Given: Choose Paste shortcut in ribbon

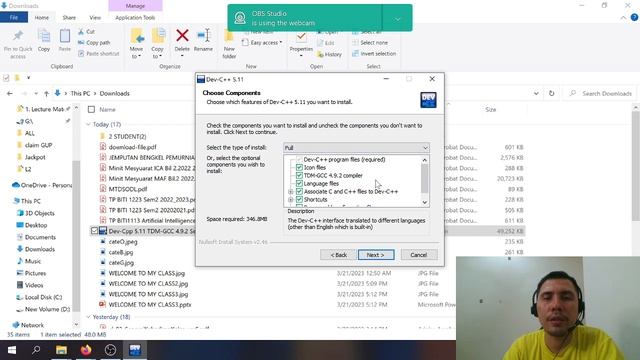Looking at the screenshot, I should [98, 53].
